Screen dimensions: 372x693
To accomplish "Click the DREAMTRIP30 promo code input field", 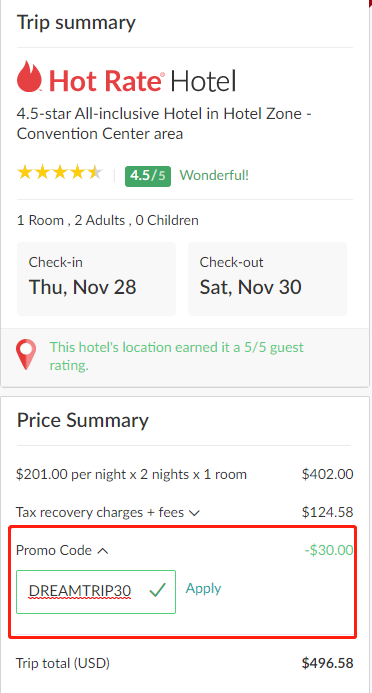I will pos(96,592).
